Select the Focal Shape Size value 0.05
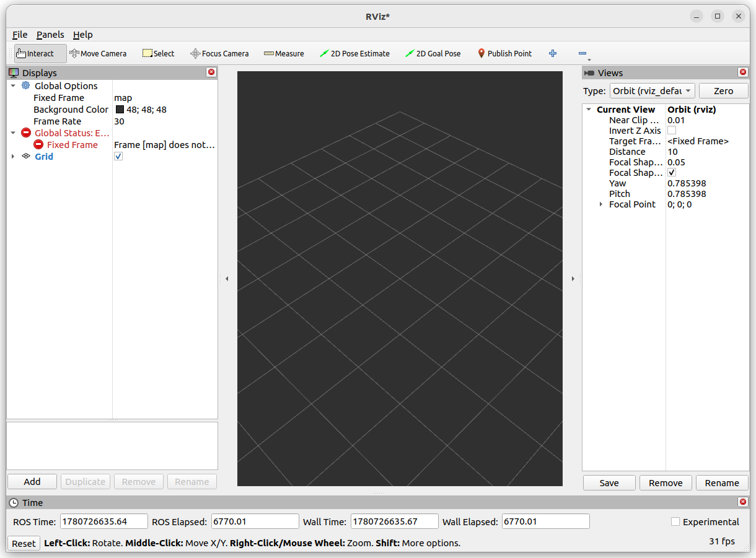This screenshot has width=756, height=558. tap(676, 162)
